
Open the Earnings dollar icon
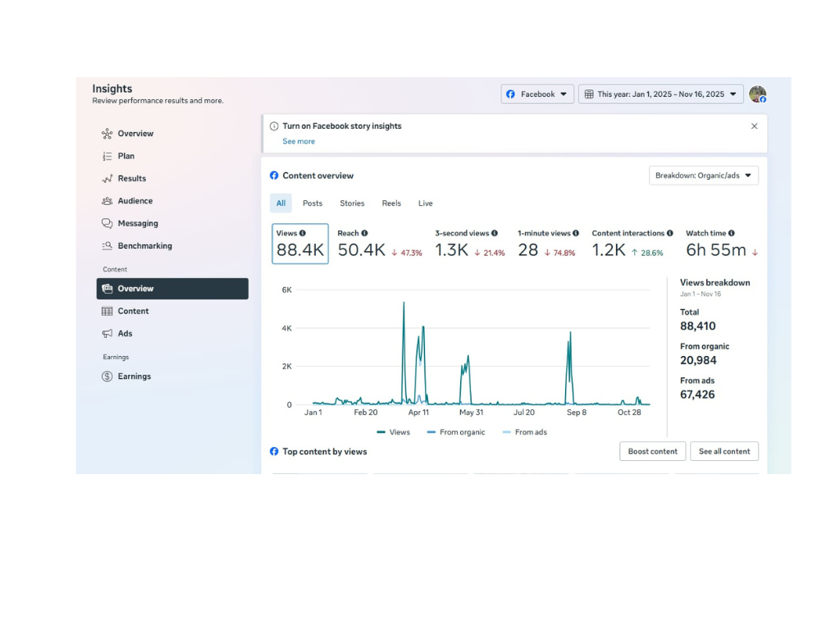click(107, 377)
